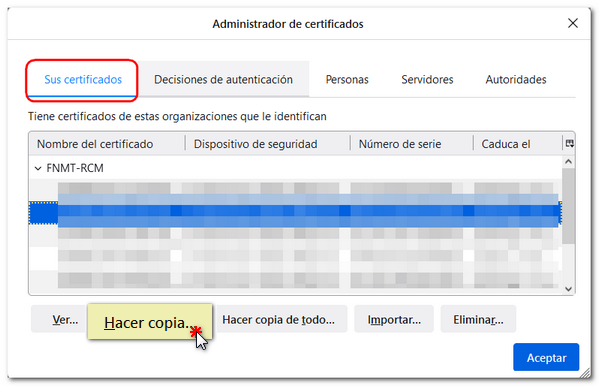Open the Personas tab
This screenshot has height=386, width=599.
pos(347,79)
